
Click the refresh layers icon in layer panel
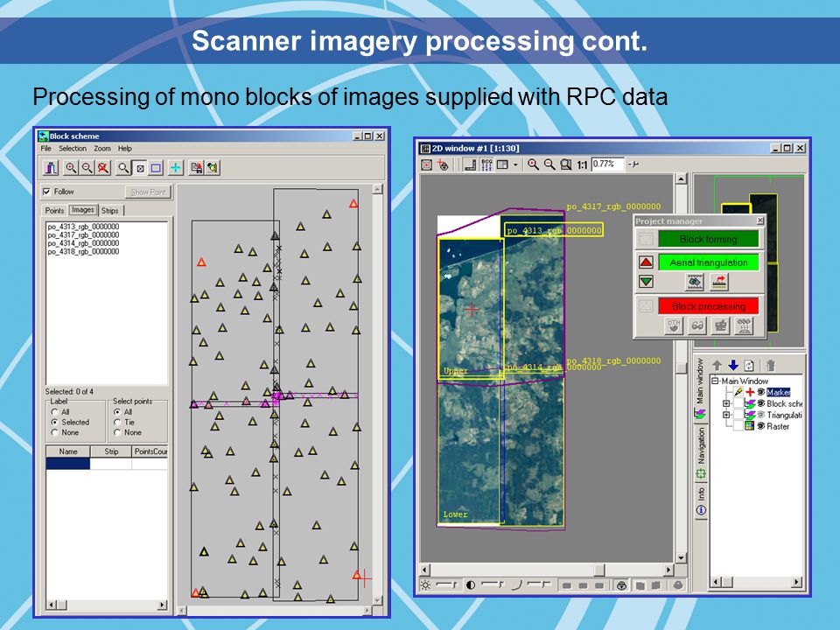click(749, 366)
